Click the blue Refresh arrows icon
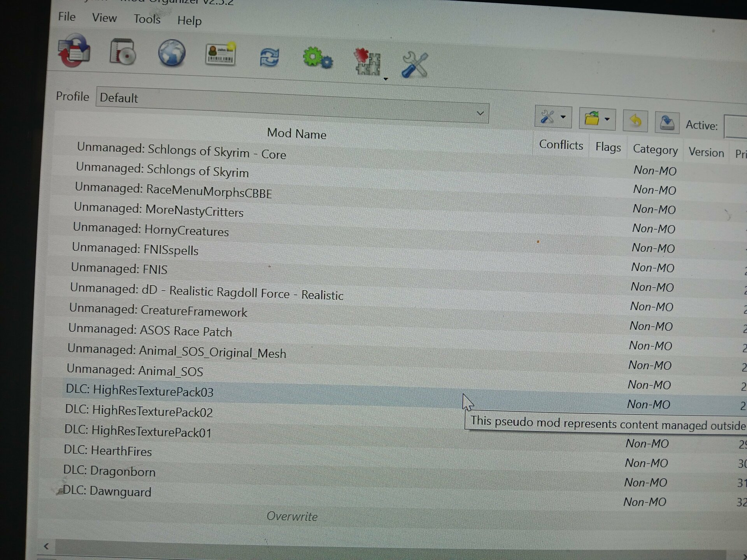Viewport: 747px width, 560px height. tap(269, 58)
